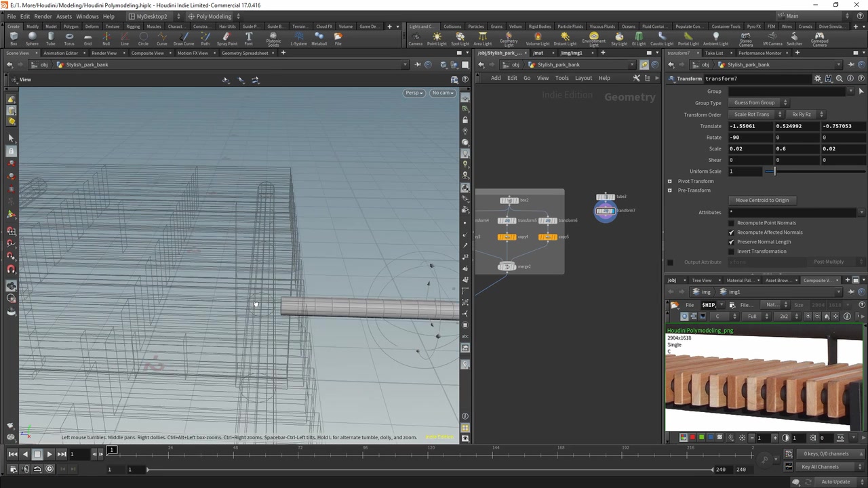This screenshot has height=488, width=868.
Task: Open network editor tools wrench icon
Action: point(636,78)
